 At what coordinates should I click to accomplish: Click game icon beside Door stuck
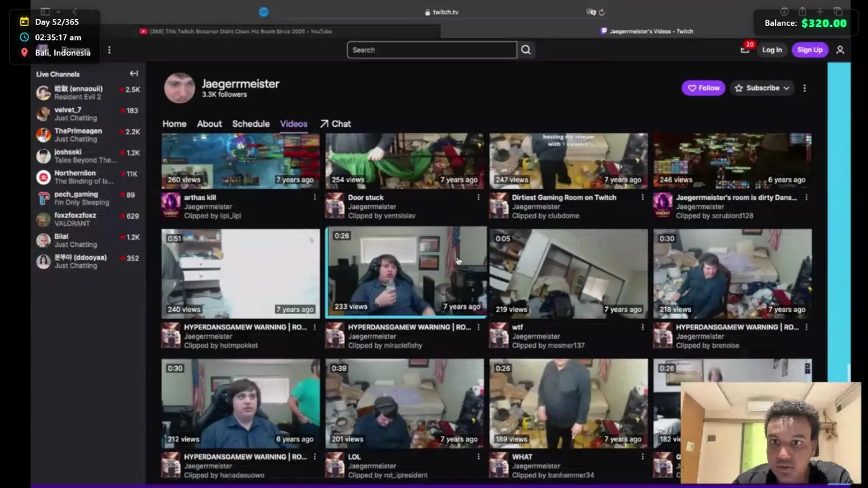[x=335, y=205]
